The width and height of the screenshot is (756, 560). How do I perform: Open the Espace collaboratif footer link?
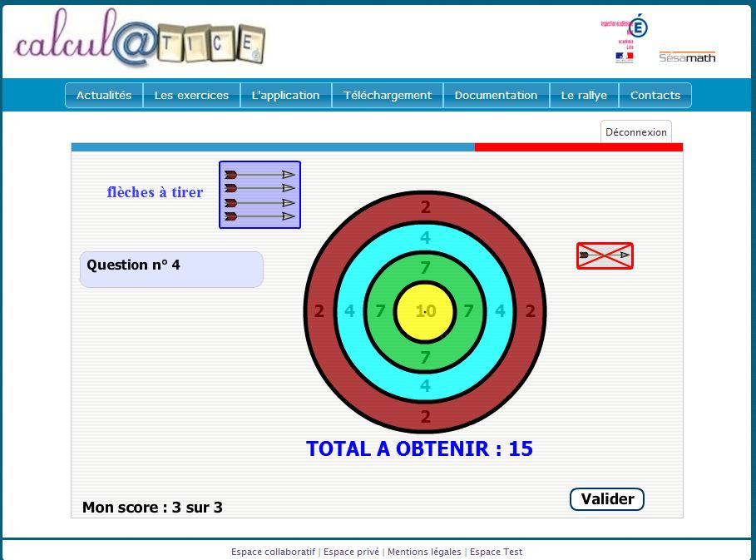pos(274,552)
